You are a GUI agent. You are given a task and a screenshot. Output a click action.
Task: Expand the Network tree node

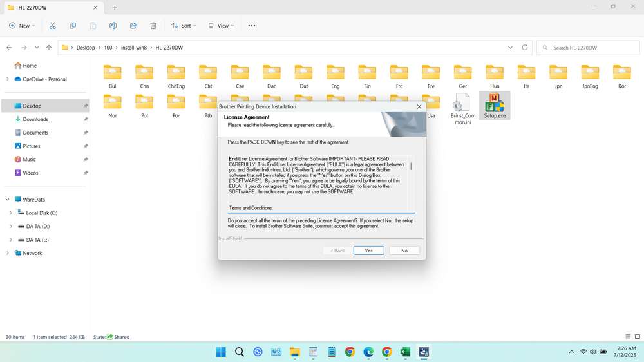7,253
